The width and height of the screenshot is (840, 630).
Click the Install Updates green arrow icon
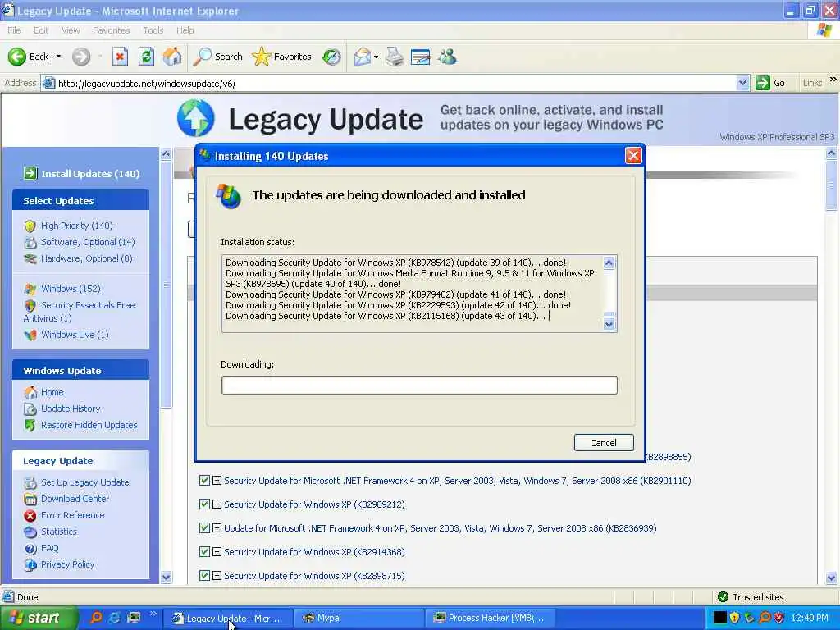click(30, 173)
